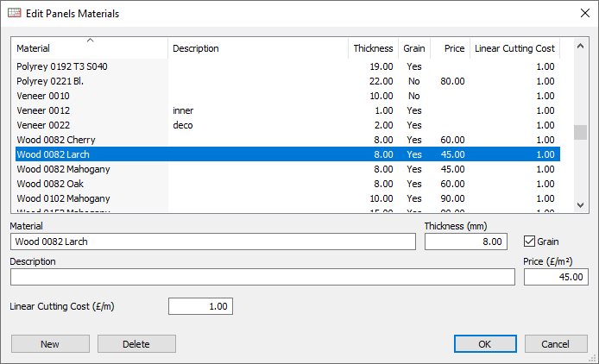The width and height of the screenshot is (599, 364).
Task: Select the Wood 0082 Mahogany row
Action: tap(287, 169)
